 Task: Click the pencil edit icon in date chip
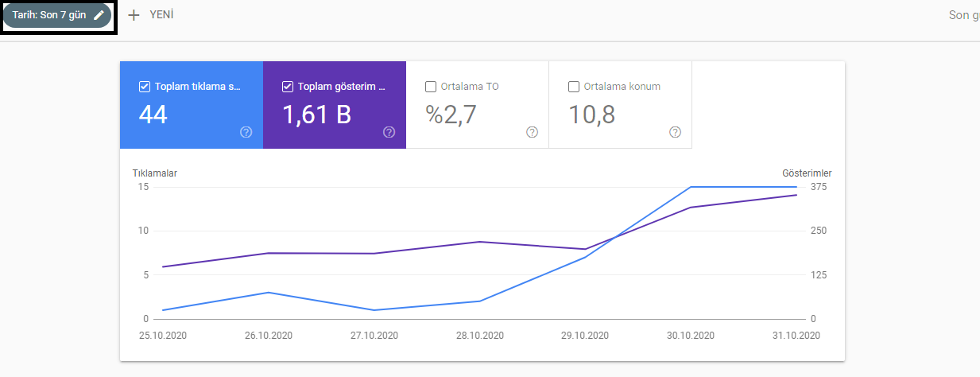click(99, 15)
